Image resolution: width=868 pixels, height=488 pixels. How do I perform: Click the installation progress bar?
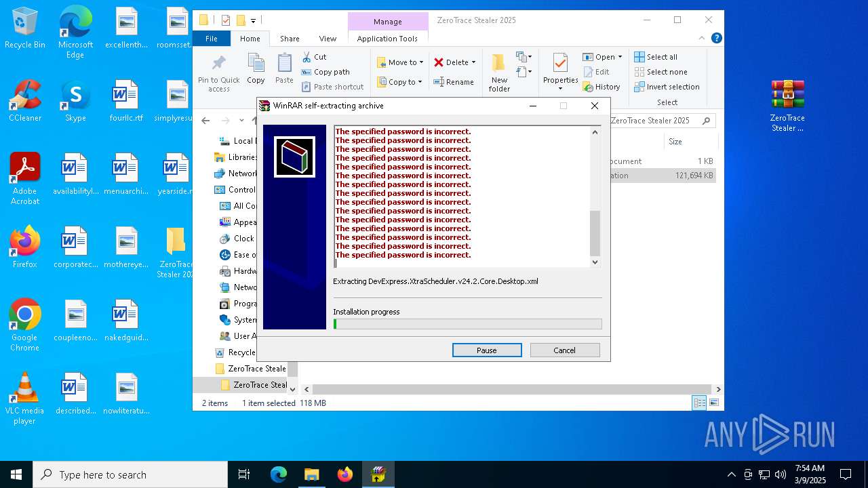pyautogui.click(x=467, y=324)
